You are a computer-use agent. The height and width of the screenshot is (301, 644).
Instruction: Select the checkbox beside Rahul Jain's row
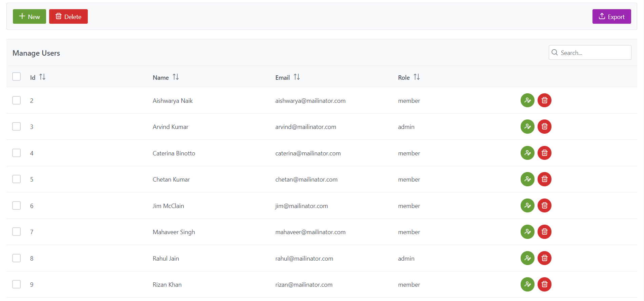click(x=17, y=258)
